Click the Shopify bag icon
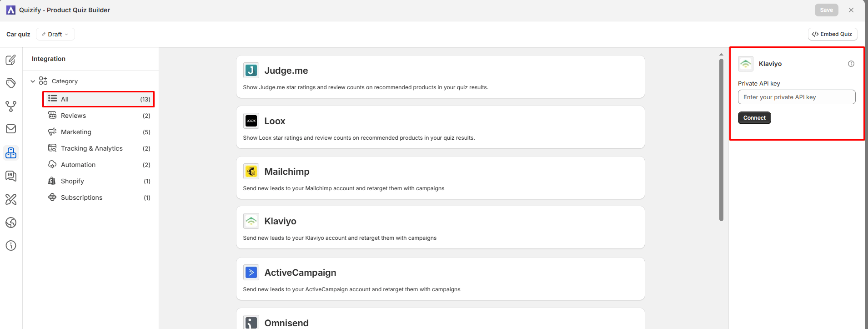The height and width of the screenshot is (329, 868). click(x=52, y=181)
